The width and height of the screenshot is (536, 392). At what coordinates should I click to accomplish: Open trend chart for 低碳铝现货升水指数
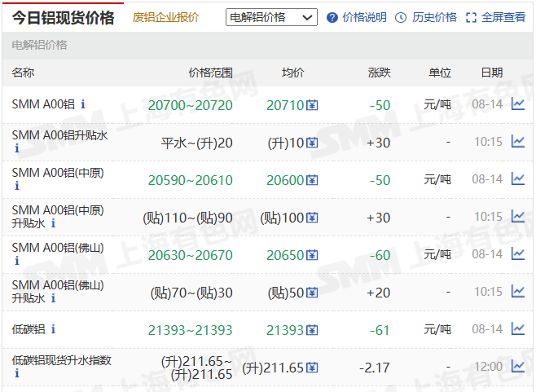(x=517, y=367)
